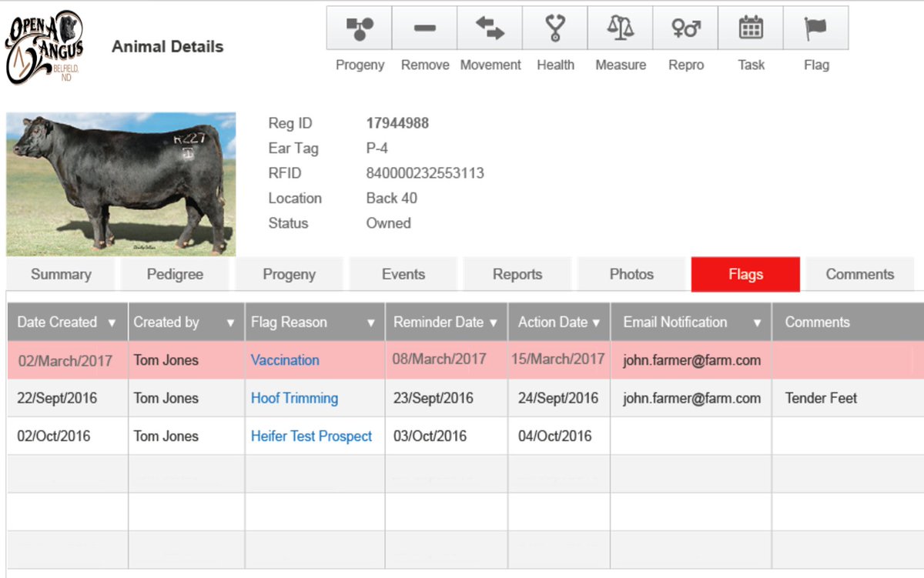Image resolution: width=924 pixels, height=578 pixels.
Task: Open the Created by column filter arrow
Action: pyautogui.click(x=229, y=322)
